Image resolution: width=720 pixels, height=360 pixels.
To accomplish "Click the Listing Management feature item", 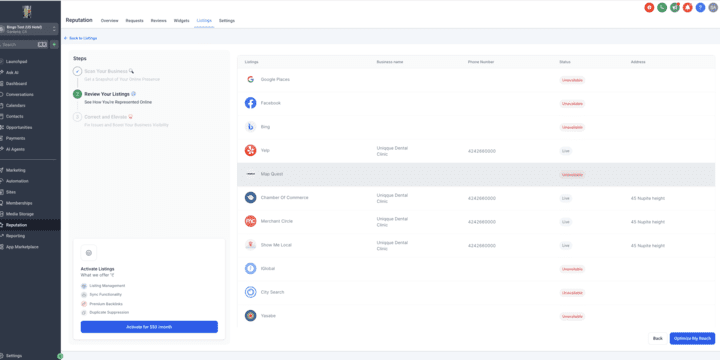I will pyautogui.click(x=103, y=286).
